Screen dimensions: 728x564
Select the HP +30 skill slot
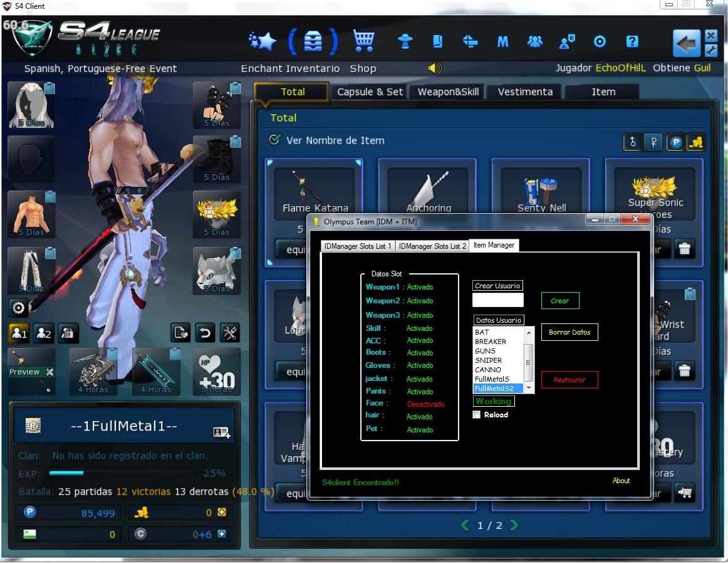coord(217,371)
